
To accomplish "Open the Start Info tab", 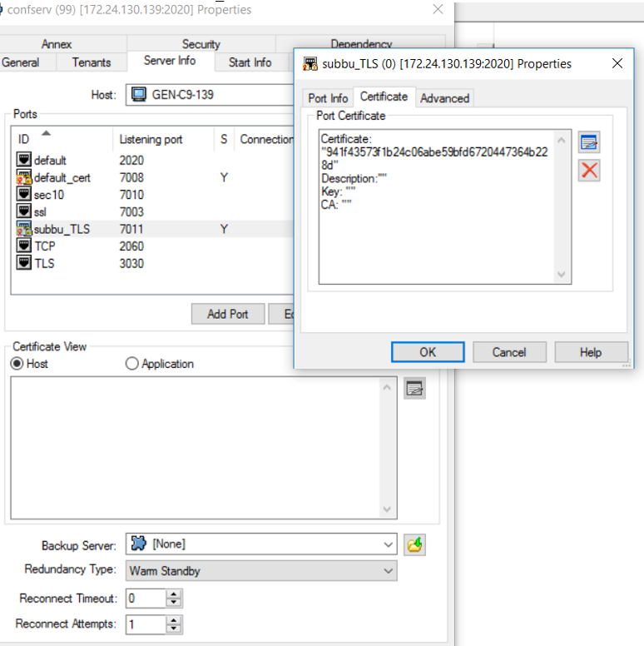I will coord(250,62).
